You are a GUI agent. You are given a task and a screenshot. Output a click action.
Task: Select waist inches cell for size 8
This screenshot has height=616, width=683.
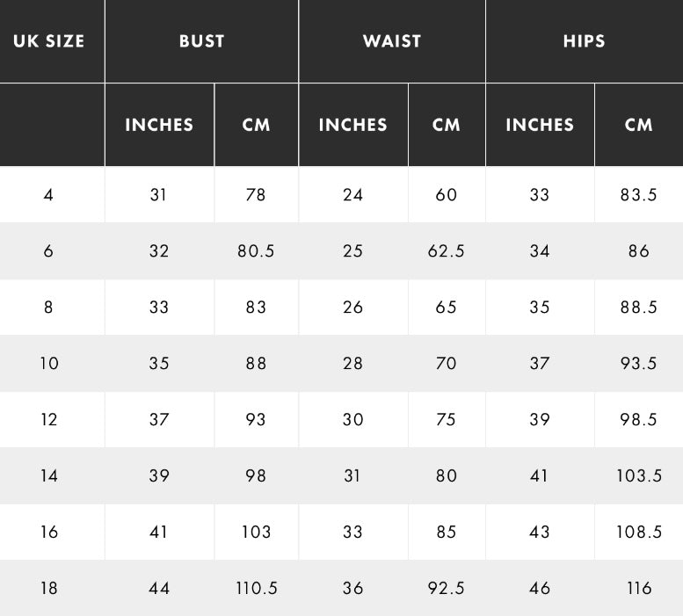pyautogui.click(x=352, y=307)
